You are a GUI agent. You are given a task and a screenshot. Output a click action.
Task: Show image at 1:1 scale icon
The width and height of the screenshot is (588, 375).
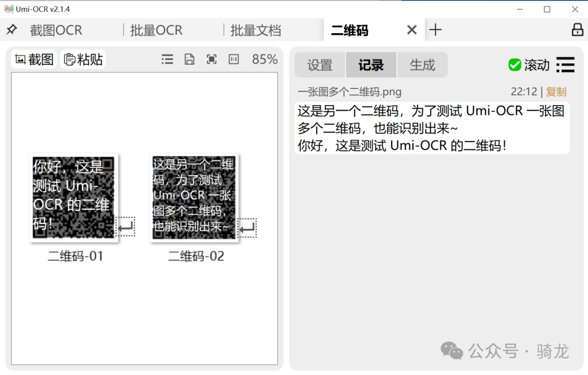pos(234,59)
